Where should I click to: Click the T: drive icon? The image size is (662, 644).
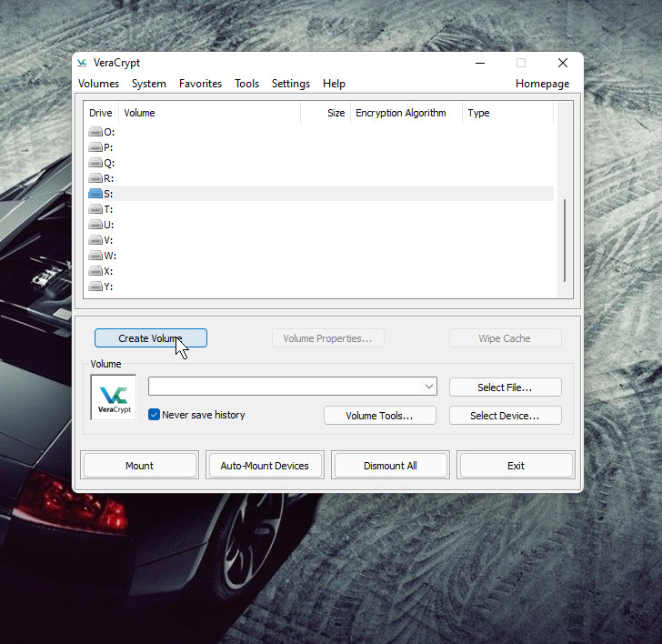95,209
